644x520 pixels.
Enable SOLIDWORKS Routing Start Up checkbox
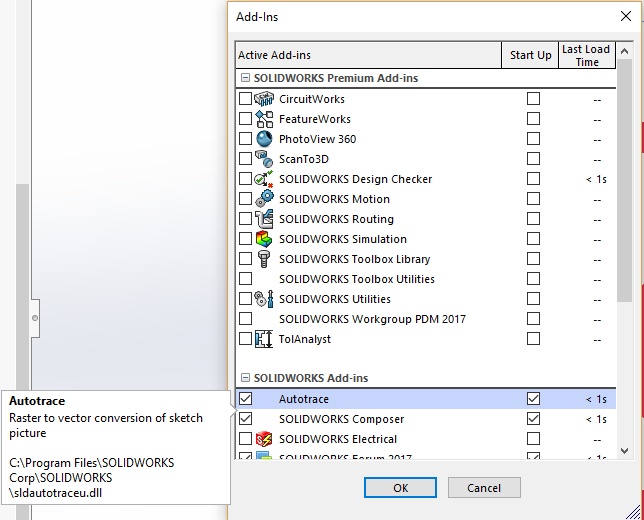(533, 219)
